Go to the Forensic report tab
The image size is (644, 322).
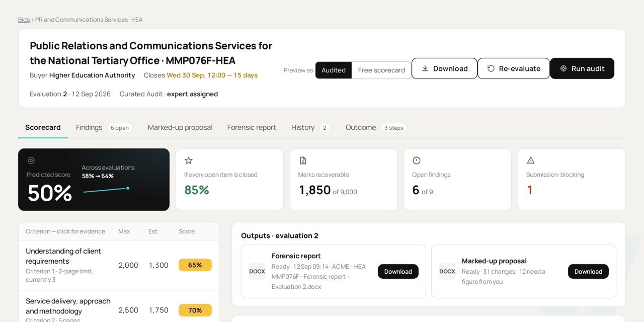[x=252, y=127]
